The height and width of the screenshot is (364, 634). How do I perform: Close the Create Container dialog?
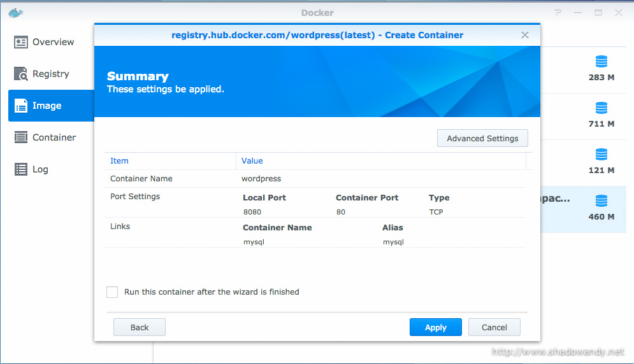click(525, 35)
